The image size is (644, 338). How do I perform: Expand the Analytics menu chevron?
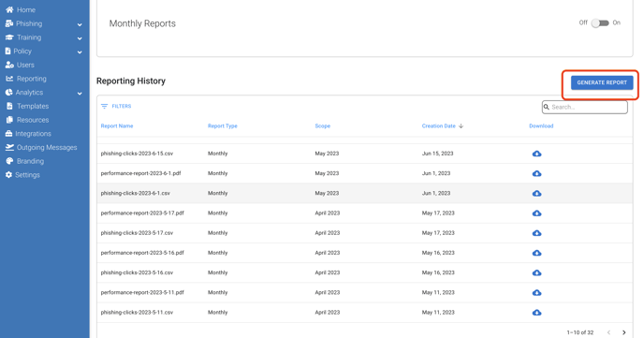80,94
